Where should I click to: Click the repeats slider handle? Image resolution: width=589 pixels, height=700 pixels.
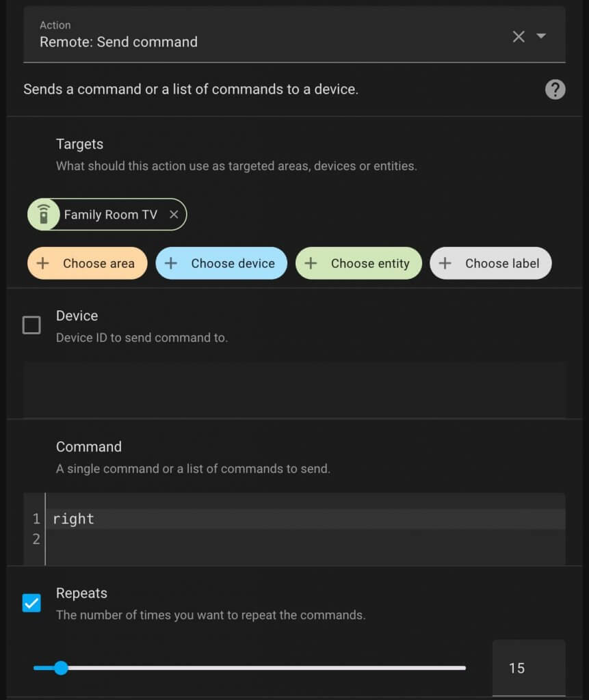tap(62, 668)
